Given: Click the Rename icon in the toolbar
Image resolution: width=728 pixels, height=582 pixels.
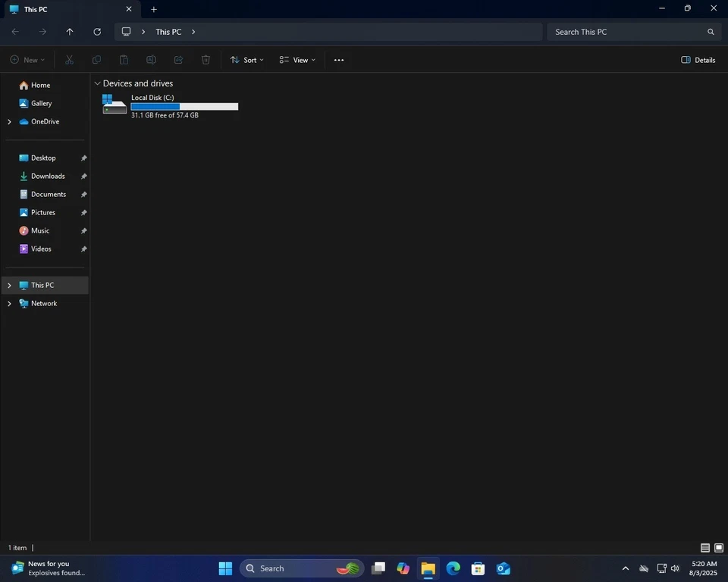Looking at the screenshot, I should [x=151, y=60].
